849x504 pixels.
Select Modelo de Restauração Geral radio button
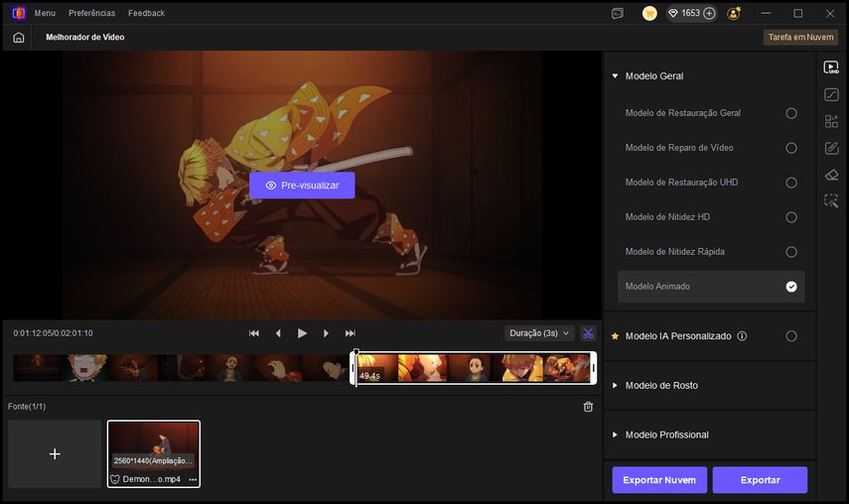(790, 113)
